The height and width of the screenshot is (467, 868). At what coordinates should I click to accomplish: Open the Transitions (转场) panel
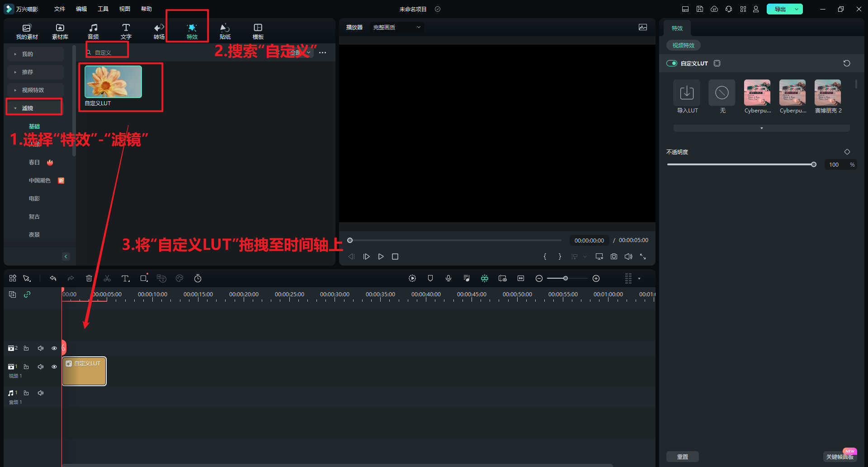(x=159, y=31)
